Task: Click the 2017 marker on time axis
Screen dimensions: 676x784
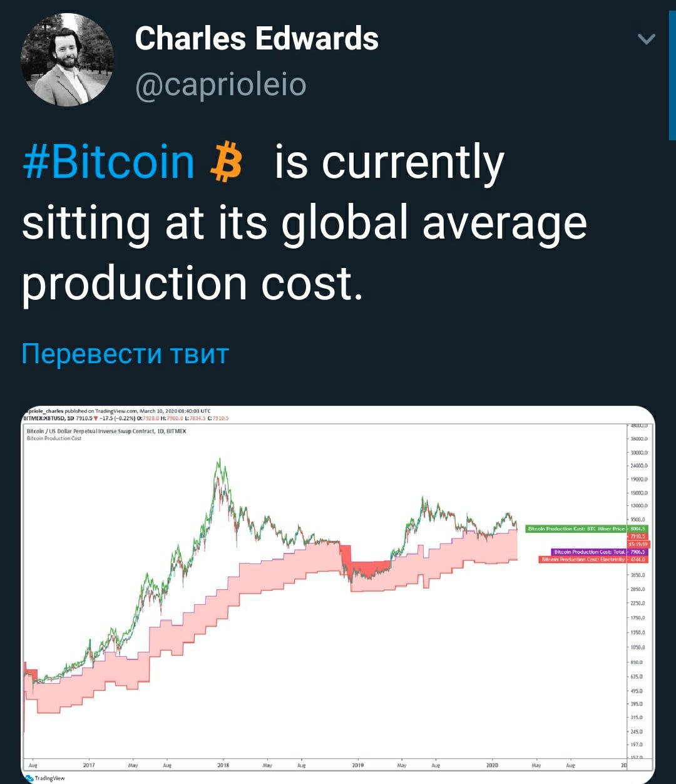Action: click(x=89, y=765)
